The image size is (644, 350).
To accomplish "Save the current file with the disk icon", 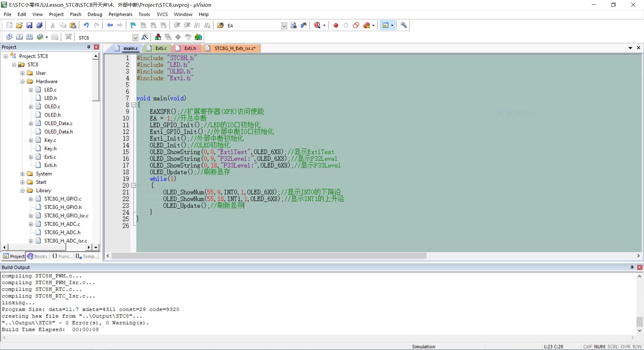I will click(x=30, y=25).
